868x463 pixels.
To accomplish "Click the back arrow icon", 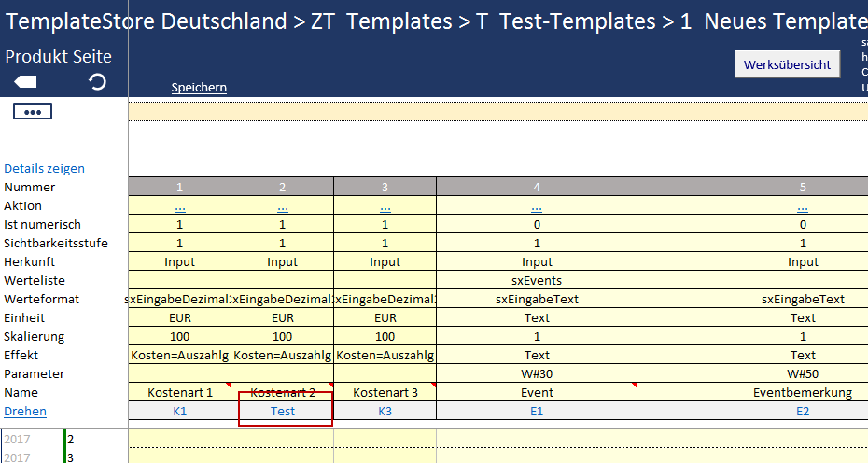I will (x=25, y=82).
